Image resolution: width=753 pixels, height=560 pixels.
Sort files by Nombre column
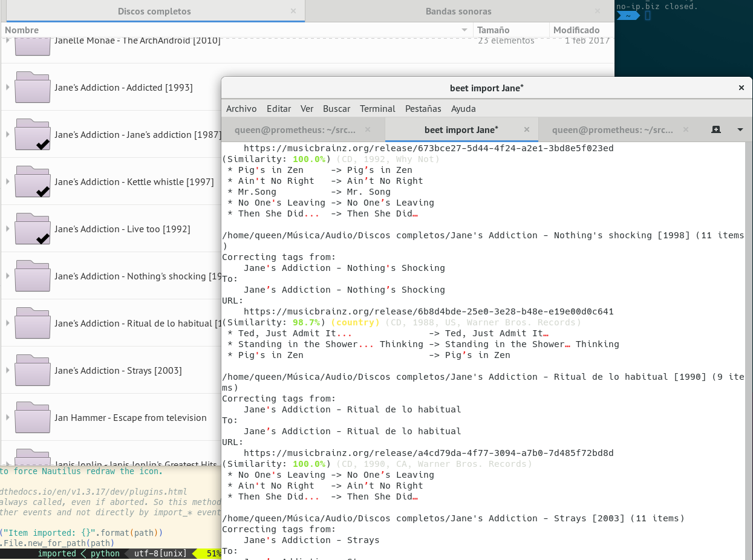pos(236,30)
